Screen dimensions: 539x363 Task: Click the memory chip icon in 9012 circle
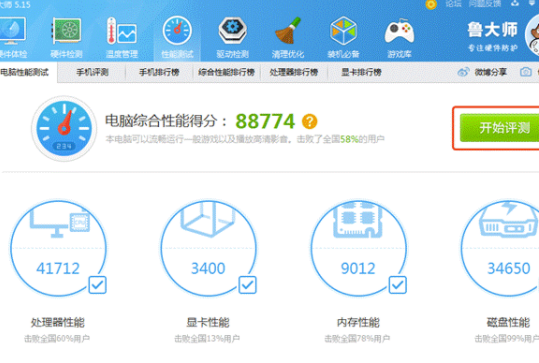pyautogui.click(x=358, y=220)
